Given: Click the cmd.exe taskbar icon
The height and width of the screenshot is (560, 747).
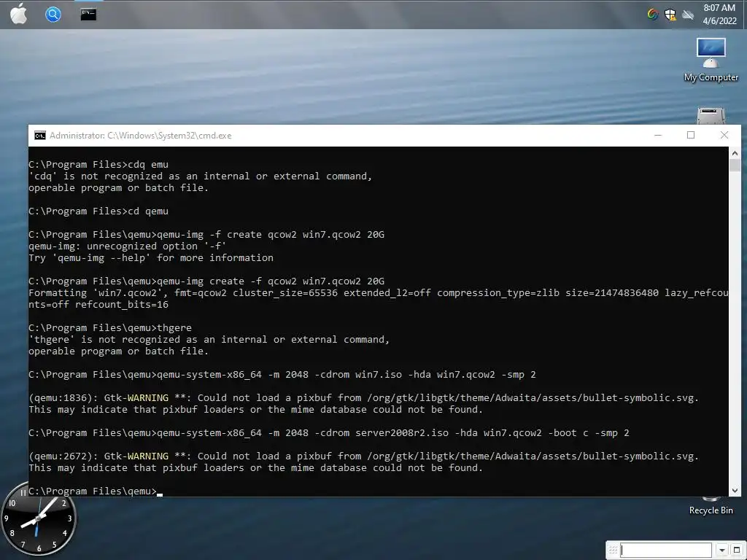Looking at the screenshot, I should [88, 15].
